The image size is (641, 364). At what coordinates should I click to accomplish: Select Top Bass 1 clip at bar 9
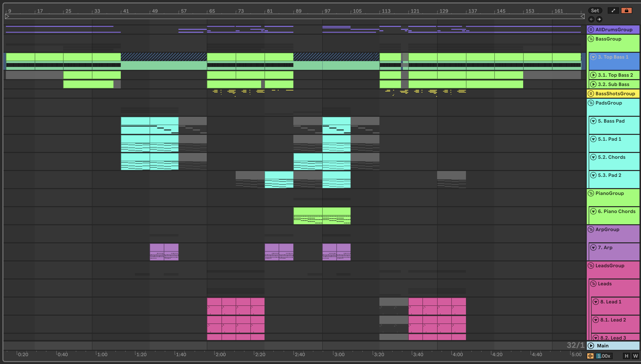pos(21,61)
